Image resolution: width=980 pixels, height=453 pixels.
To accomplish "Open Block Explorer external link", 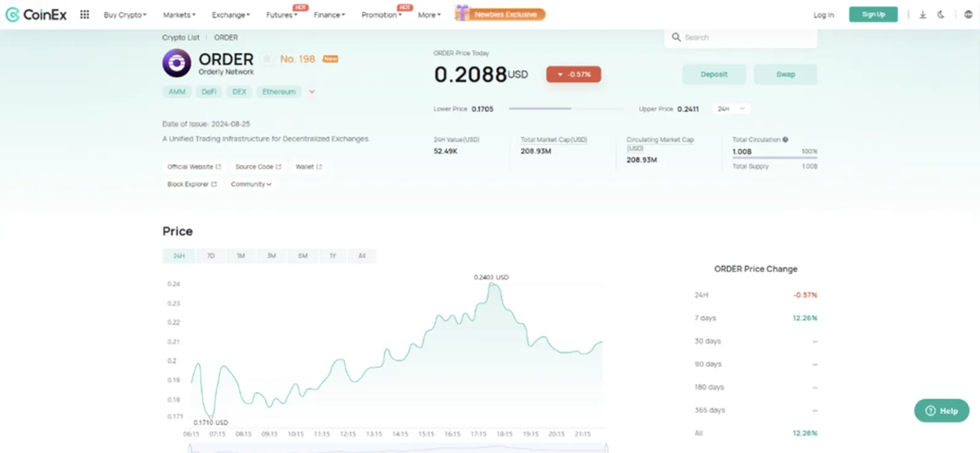I will (x=192, y=184).
